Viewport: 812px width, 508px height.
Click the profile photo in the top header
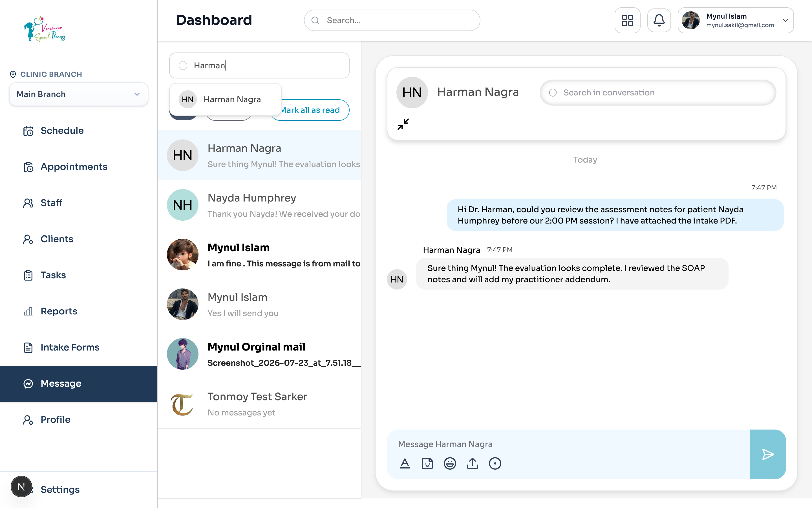[690, 20]
